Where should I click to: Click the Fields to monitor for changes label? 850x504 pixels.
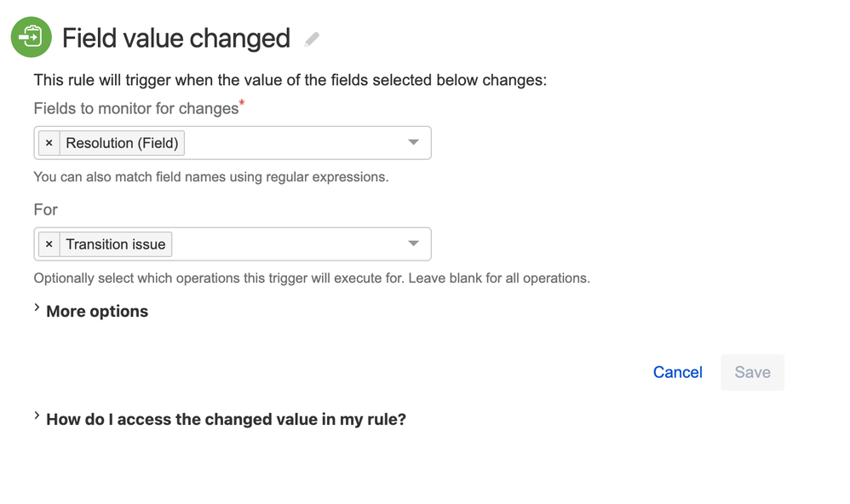135,109
